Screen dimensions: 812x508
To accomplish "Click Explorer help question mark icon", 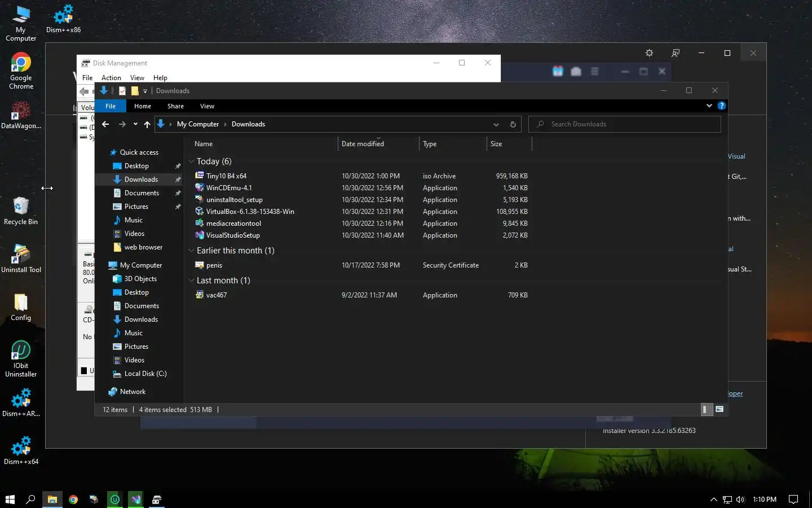I will (x=721, y=106).
